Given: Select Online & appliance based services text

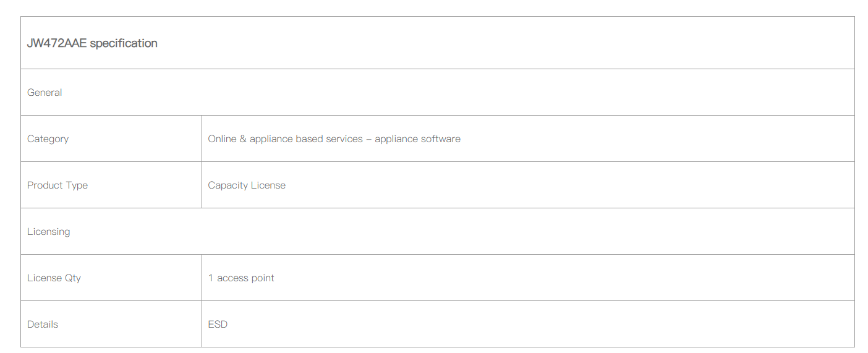Looking at the screenshot, I should [285, 139].
